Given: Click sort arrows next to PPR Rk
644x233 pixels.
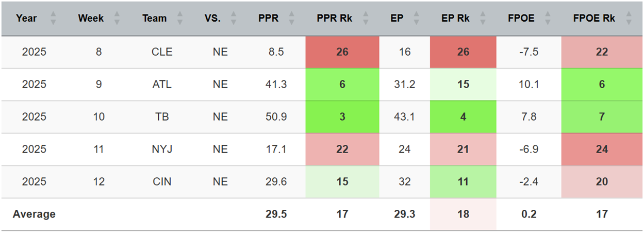Looking at the screenshot, I should point(366,19).
